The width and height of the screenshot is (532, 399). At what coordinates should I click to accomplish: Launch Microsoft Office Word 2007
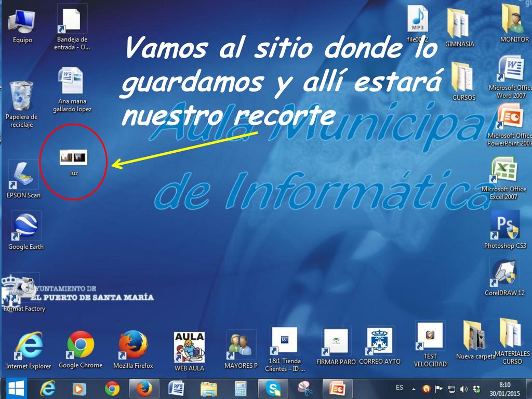click(511, 78)
